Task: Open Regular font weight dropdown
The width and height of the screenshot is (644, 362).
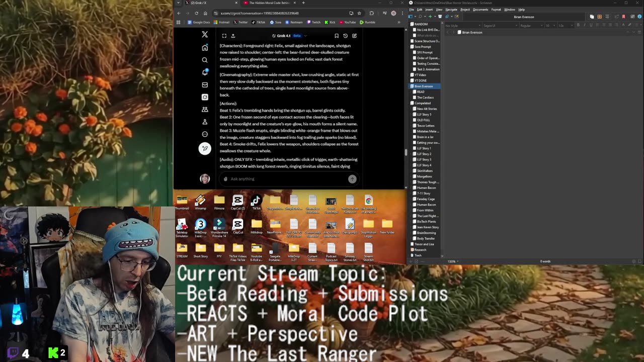Action: pyautogui.click(x=531, y=26)
